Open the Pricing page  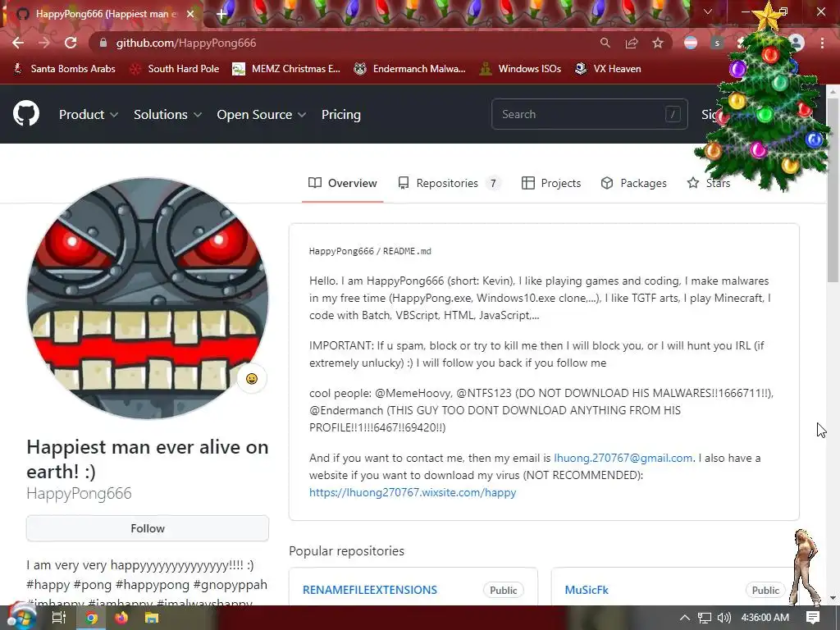tap(341, 115)
